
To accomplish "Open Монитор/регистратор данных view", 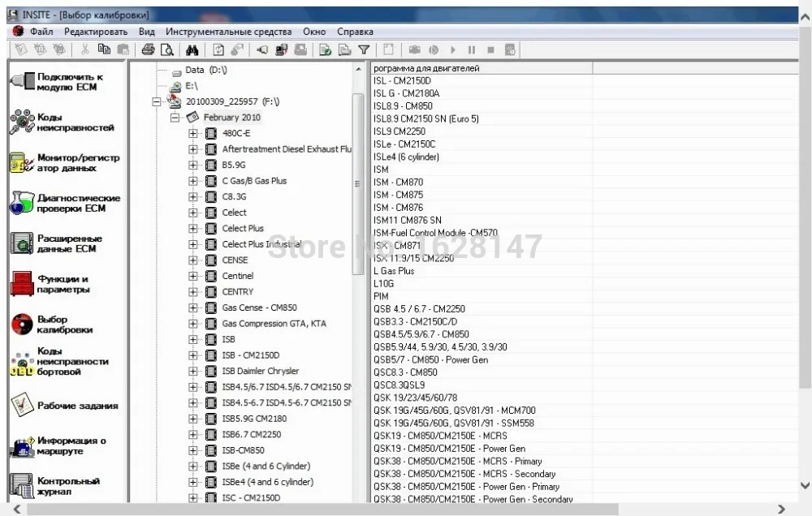I will pyautogui.click(x=65, y=162).
